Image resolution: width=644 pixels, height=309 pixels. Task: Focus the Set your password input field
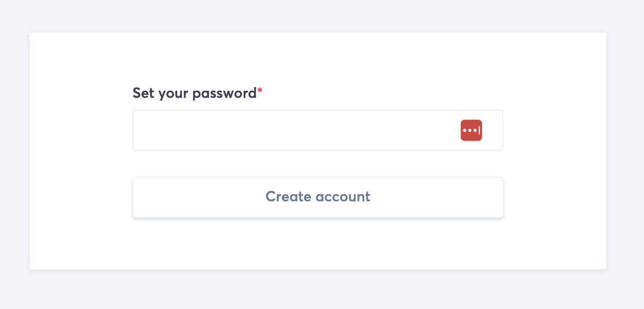click(x=294, y=130)
